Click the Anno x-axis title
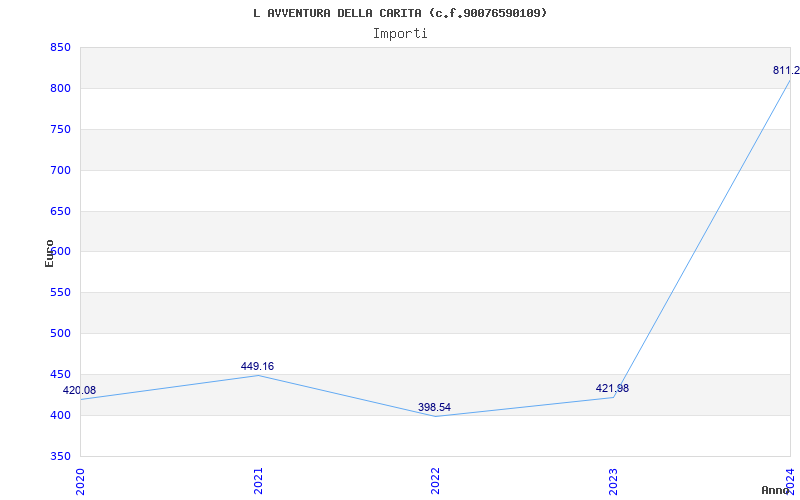The image size is (800, 500). (775, 490)
